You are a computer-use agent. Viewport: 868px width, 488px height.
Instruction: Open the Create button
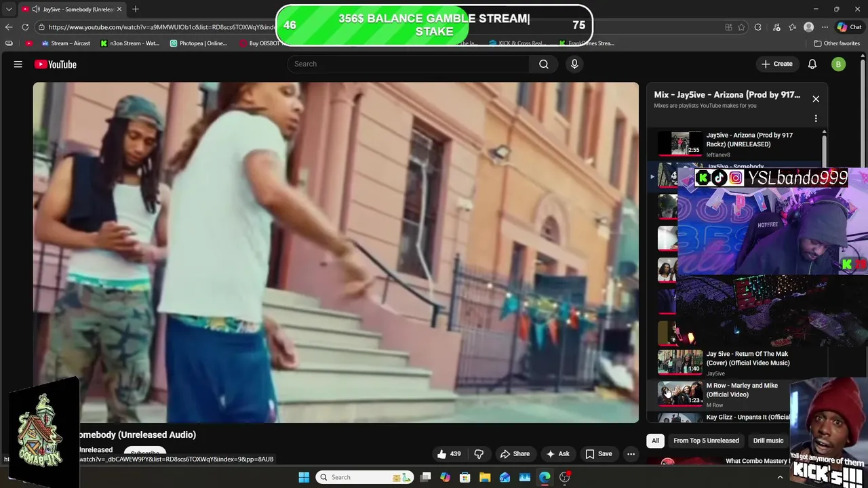coord(776,64)
